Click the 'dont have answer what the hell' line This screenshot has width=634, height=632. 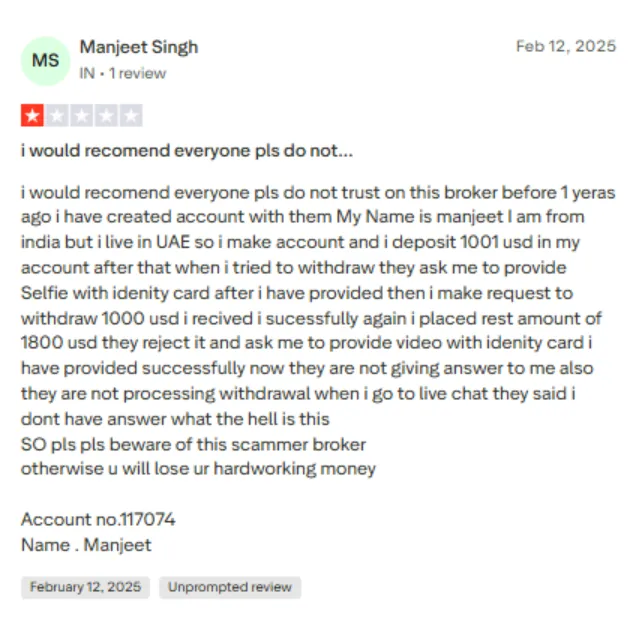pyautogui.click(x=175, y=419)
